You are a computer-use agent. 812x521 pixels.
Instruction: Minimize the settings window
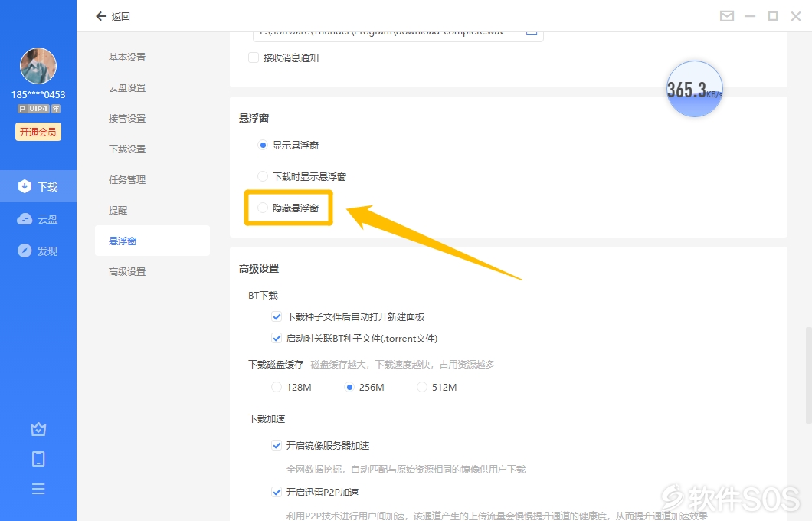[750, 16]
